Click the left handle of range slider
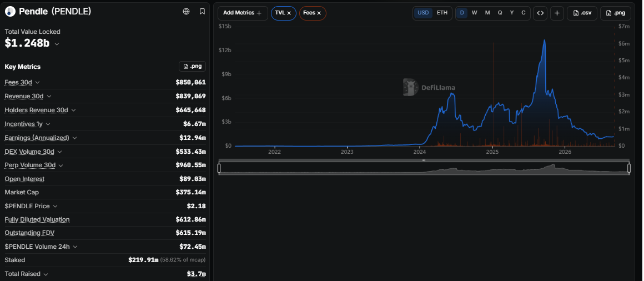The width and height of the screenshot is (644, 281). pyautogui.click(x=219, y=168)
